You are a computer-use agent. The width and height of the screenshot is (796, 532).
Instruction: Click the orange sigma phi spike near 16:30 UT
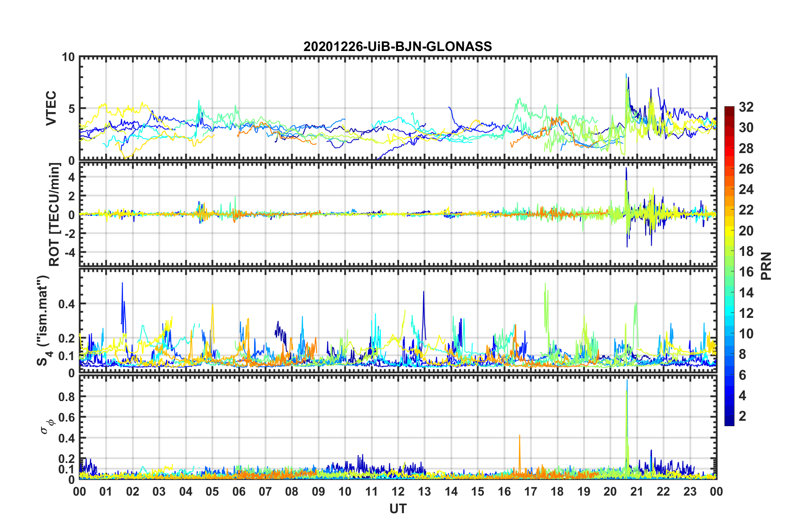[x=519, y=454]
